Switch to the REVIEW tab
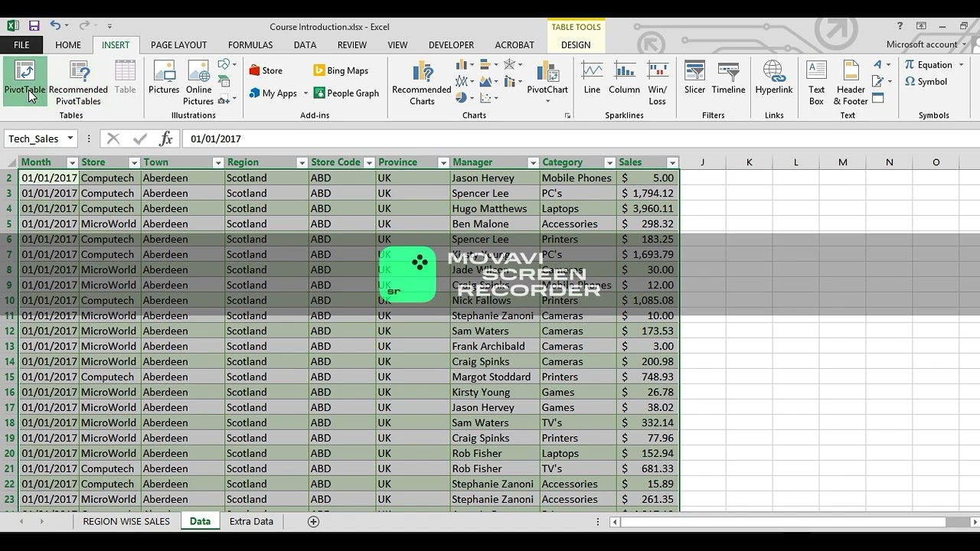Image resolution: width=980 pixels, height=551 pixels. (352, 45)
